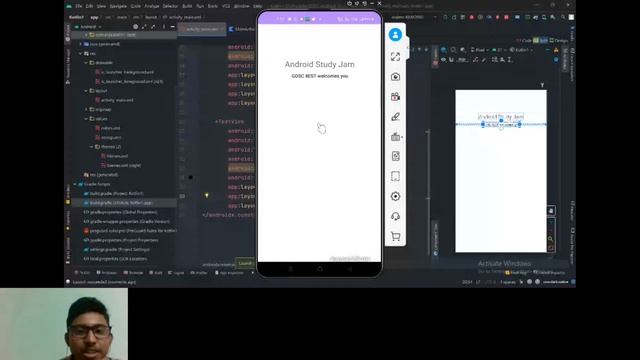This screenshot has width=640, height=360.
Task: Open project panel options menu icon
Action: (164, 27)
